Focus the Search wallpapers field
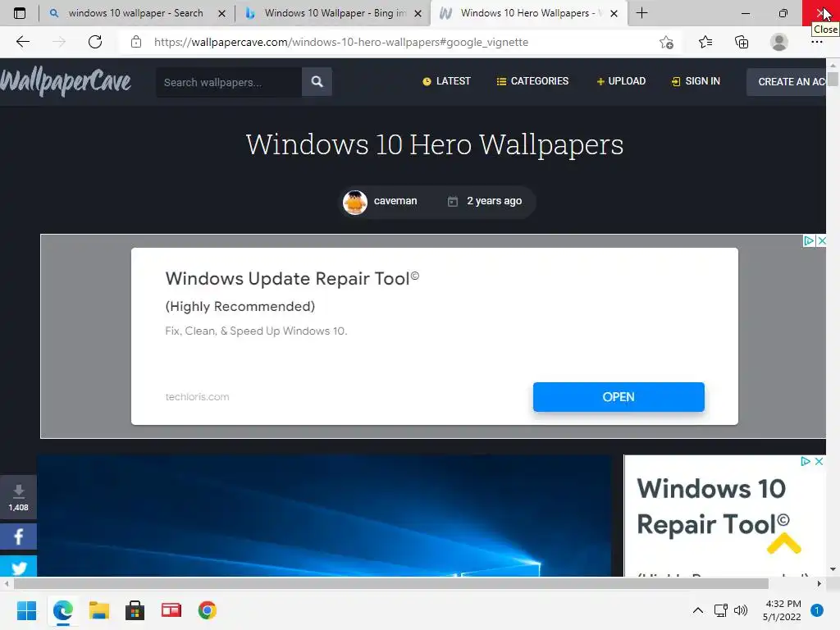The width and height of the screenshot is (840, 630). point(229,82)
